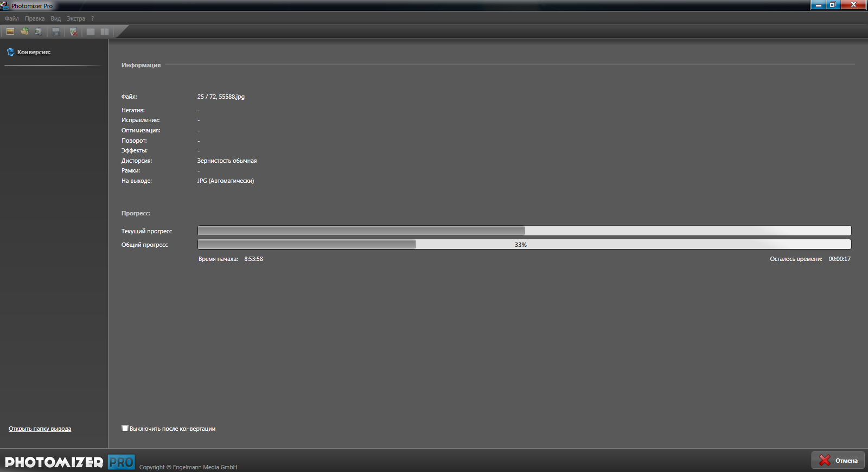The image size is (868, 472).
Task: Click the recycle bin delete icon
Action: 73,31
